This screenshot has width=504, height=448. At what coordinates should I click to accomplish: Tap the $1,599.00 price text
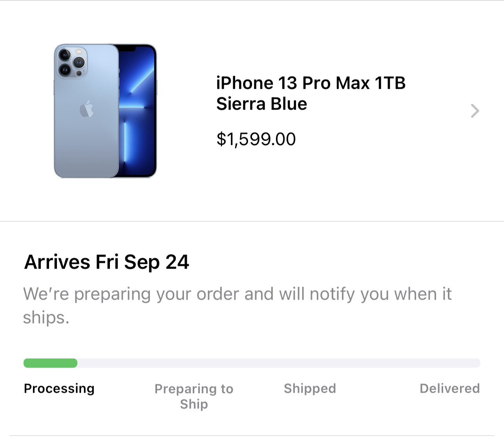(256, 139)
